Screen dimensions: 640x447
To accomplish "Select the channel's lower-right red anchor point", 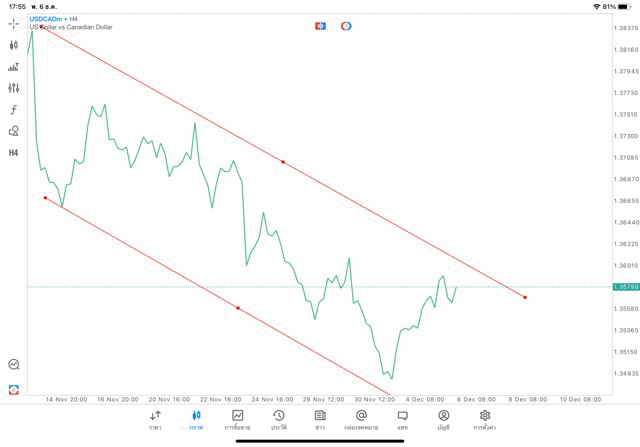I will click(x=525, y=297).
